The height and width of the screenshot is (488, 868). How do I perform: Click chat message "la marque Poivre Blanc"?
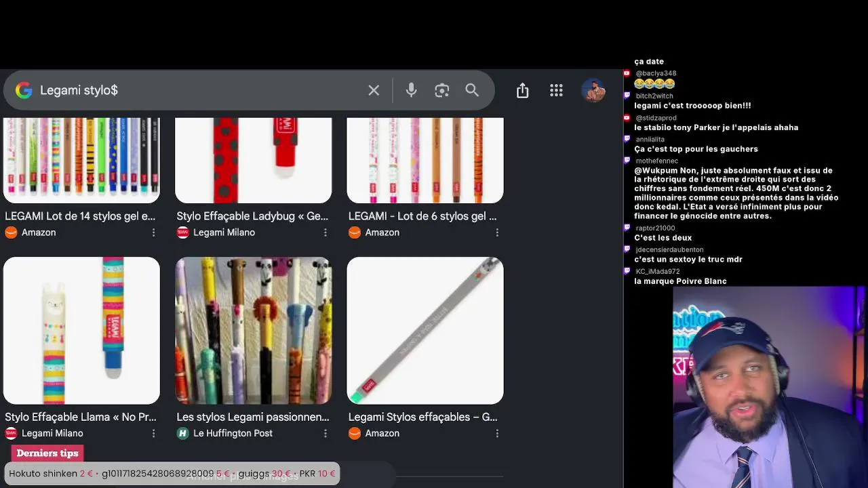(680, 281)
